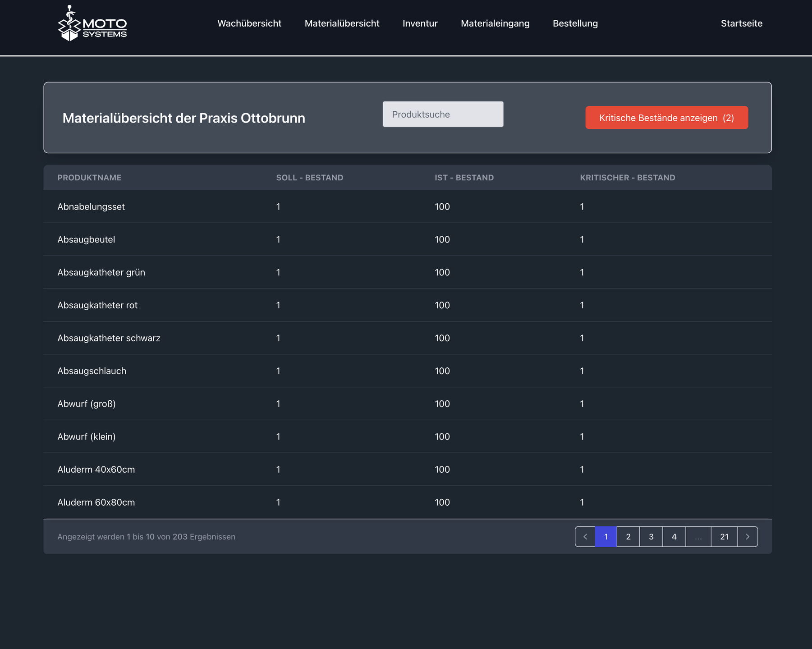Select the Aluderm 60x80cm row
This screenshot has width=812, height=649.
coord(96,502)
